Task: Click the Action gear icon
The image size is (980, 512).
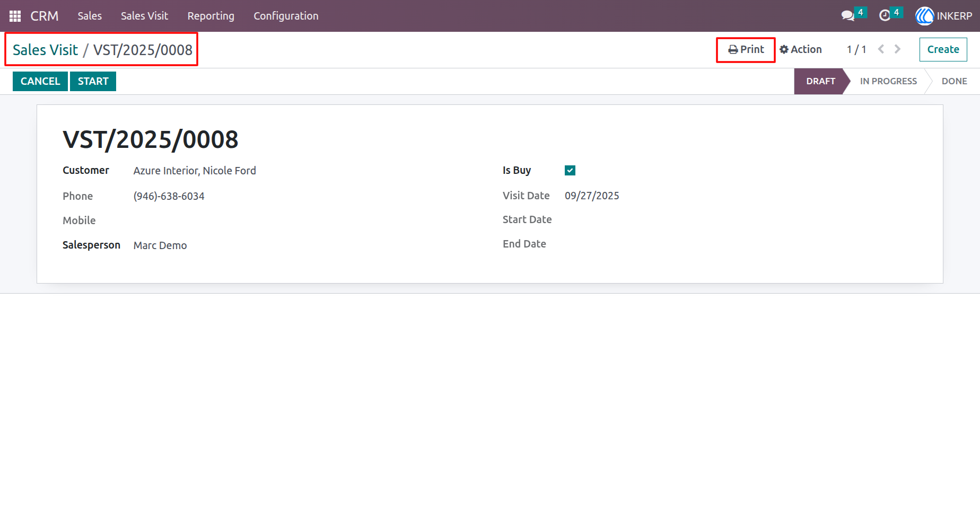Action: [x=784, y=50]
